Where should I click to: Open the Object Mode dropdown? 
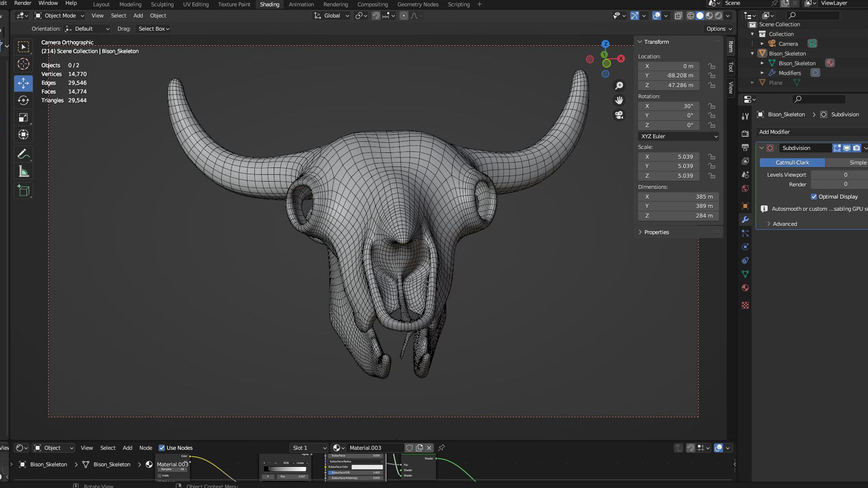tap(60, 16)
